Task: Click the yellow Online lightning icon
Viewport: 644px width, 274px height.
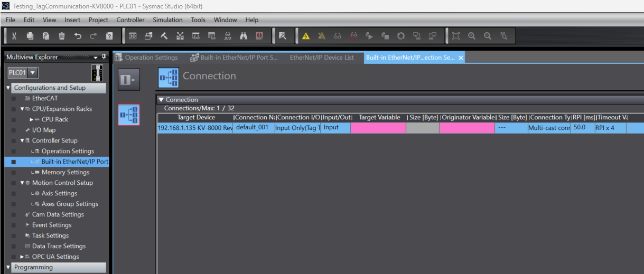Action: point(306,36)
